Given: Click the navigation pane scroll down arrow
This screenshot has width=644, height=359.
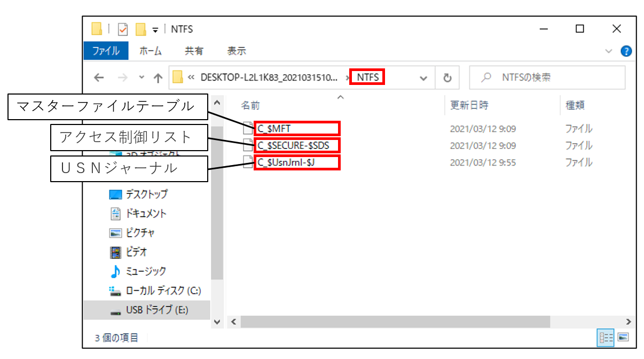Looking at the screenshot, I should coord(217,322).
